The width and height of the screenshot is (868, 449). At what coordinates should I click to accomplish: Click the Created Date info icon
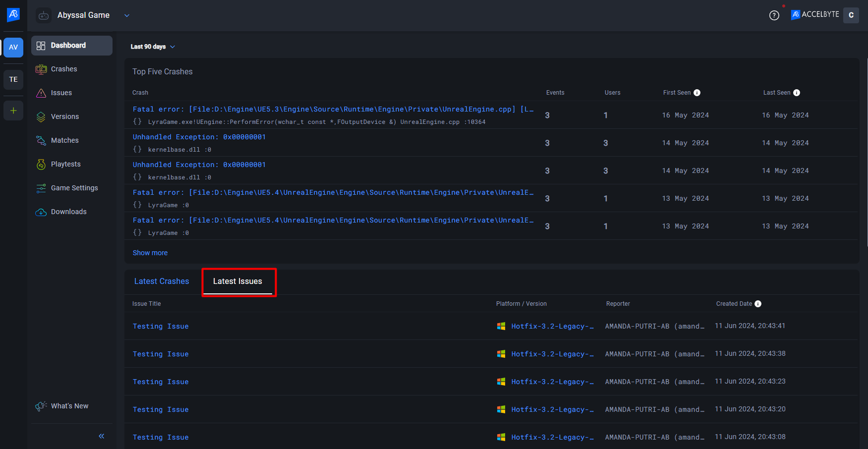[x=758, y=304]
